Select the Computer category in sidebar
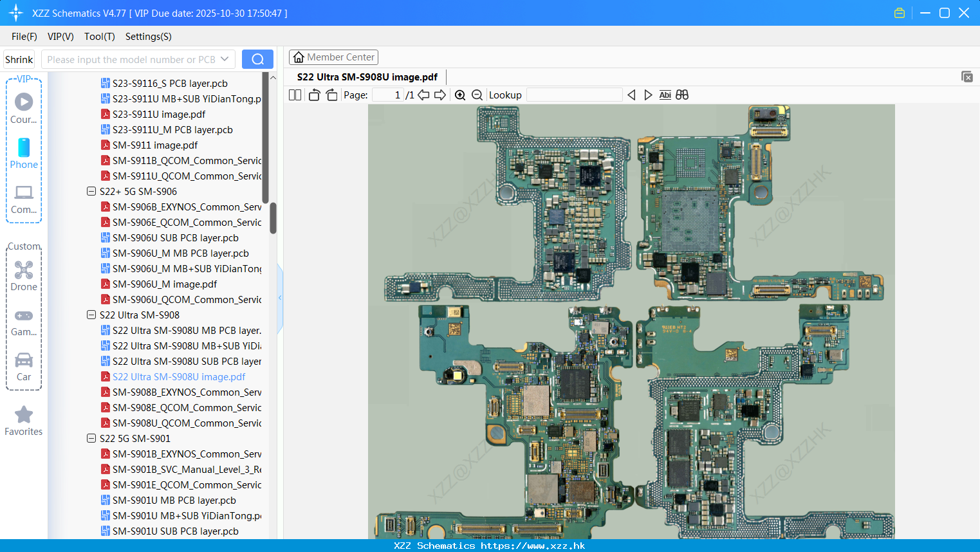The height and width of the screenshot is (552, 980). pos(24,199)
